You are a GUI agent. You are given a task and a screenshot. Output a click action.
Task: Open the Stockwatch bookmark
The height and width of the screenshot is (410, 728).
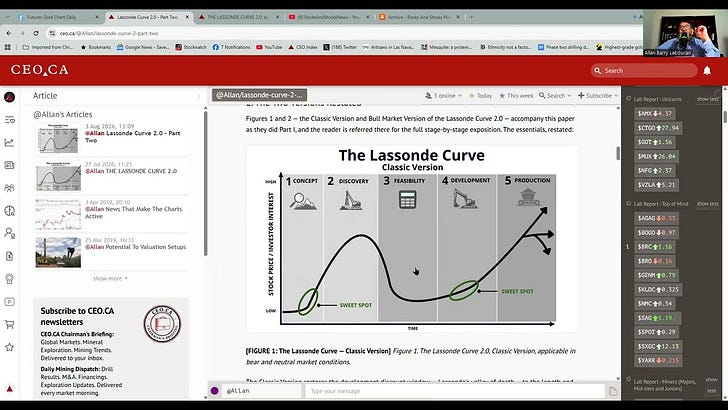(x=191, y=47)
